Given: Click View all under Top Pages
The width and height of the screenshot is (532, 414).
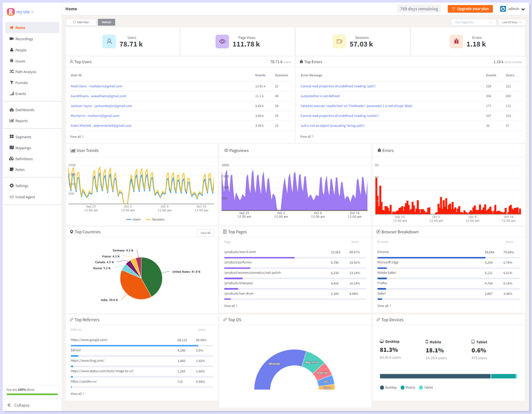Looking at the screenshot, I should tap(230, 306).
